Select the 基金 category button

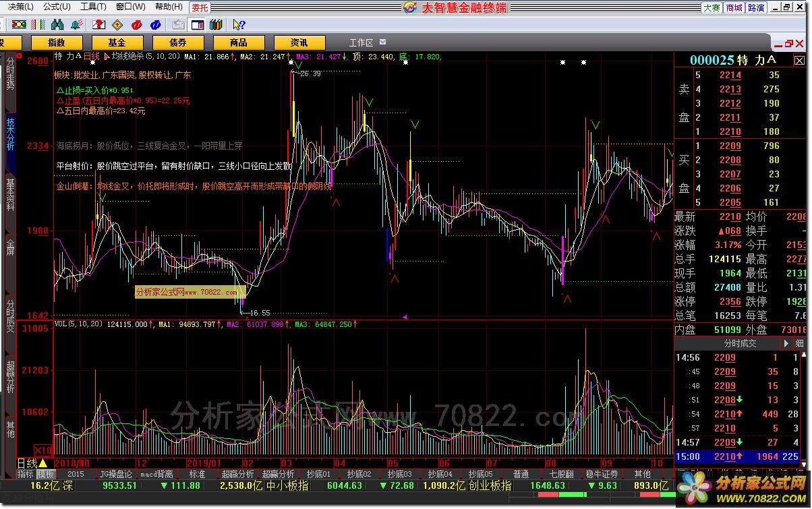117,42
